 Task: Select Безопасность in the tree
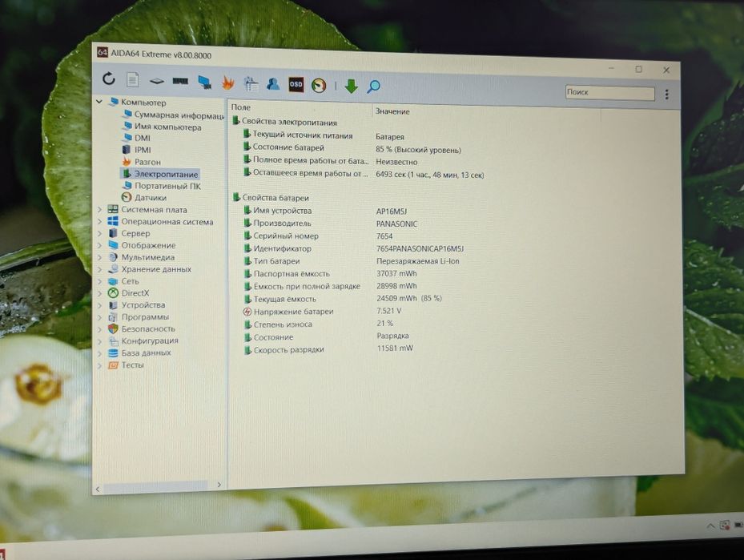(x=142, y=329)
